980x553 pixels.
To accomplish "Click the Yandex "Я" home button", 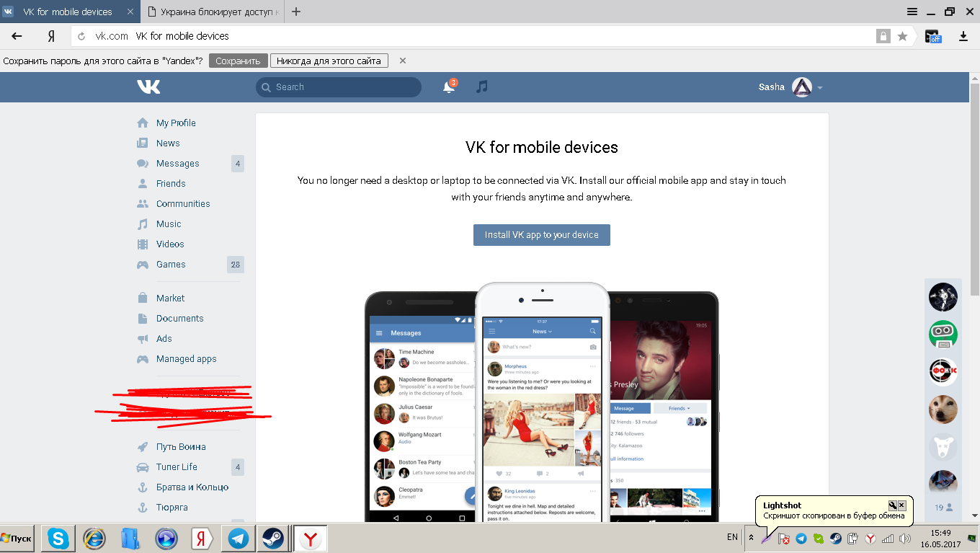I will coord(51,36).
